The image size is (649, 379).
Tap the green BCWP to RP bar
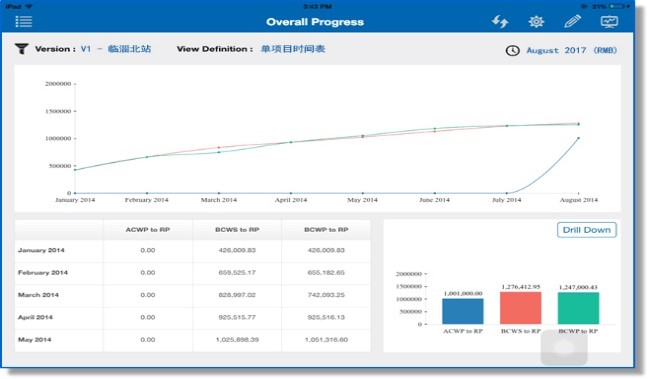click(x=578, y=308)
